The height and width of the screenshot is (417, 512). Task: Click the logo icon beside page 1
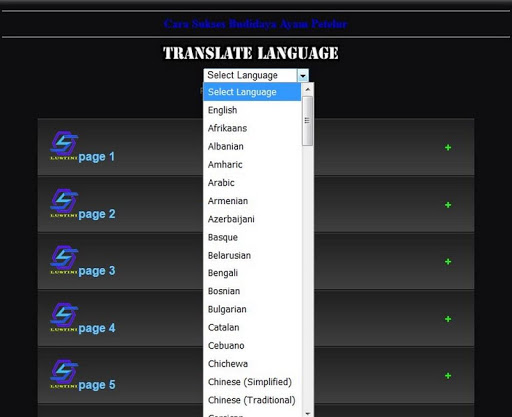tap(64, 146)
